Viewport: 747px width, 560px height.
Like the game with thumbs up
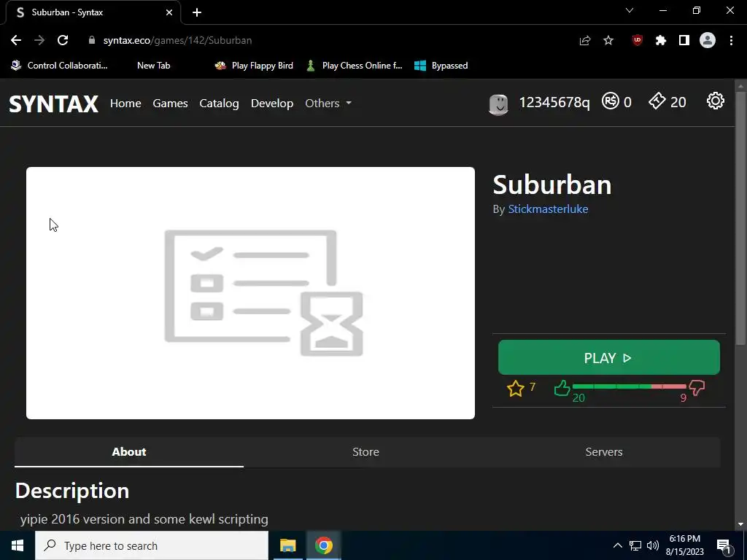tap(562, 388)
